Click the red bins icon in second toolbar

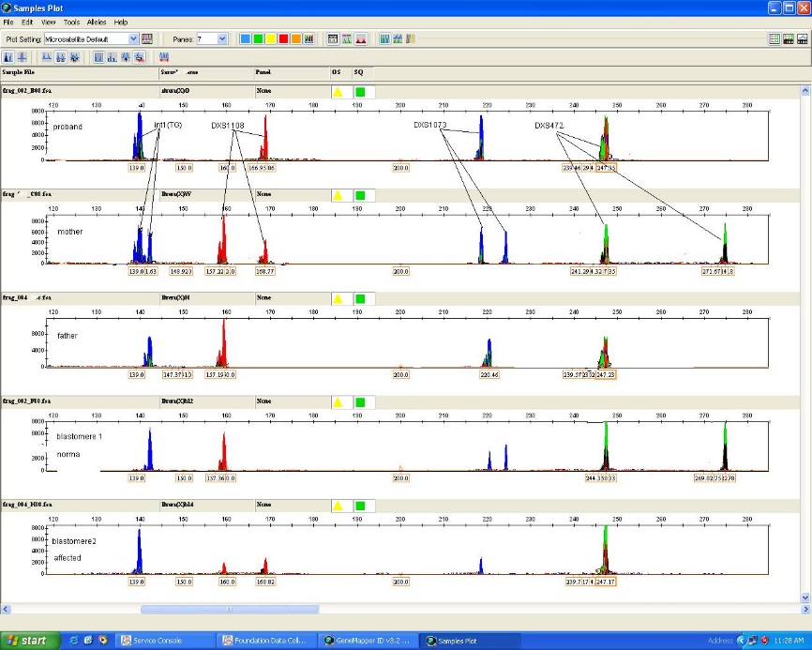tap(163, 57)
